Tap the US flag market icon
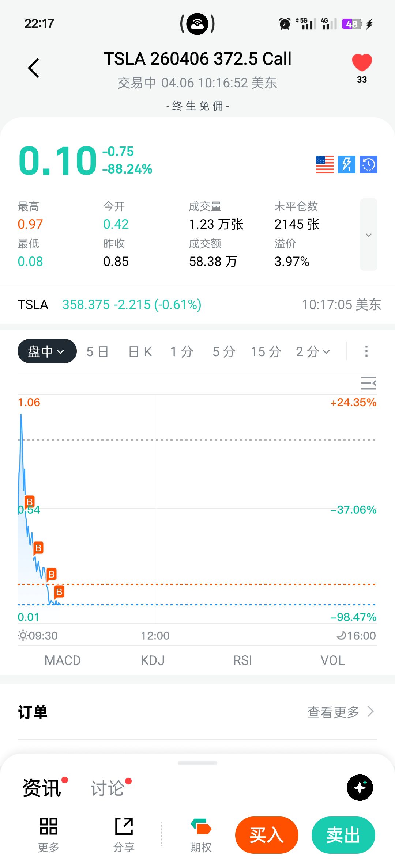The height and width of the screenshot is (868, 395). pos(325,164)
